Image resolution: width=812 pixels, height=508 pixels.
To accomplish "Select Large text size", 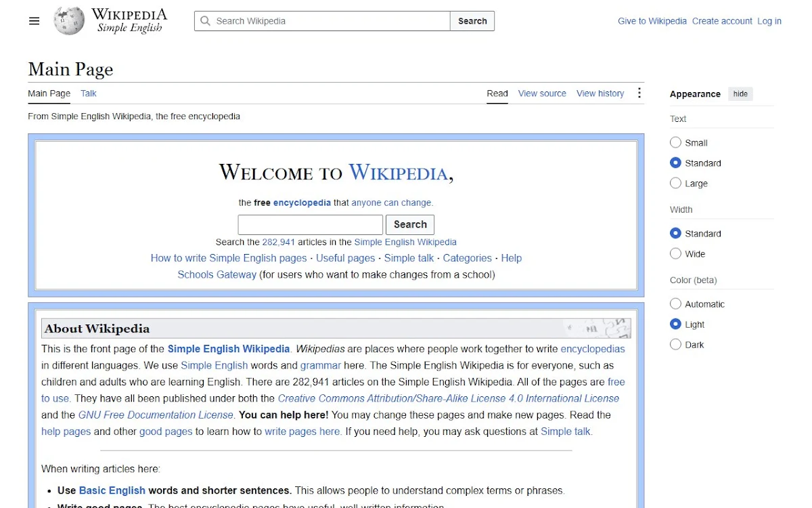I will (675, 183).
